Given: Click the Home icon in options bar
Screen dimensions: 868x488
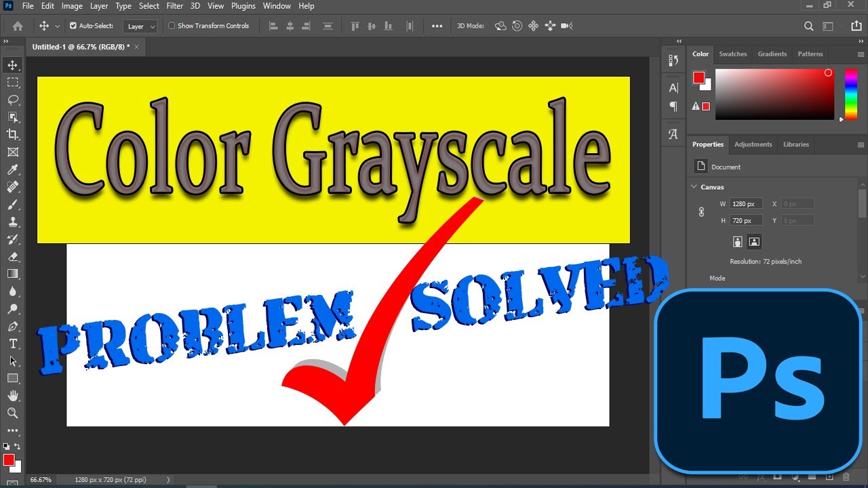Looking at the screenshot, I should pyautogui.click(x=18, y=26).
